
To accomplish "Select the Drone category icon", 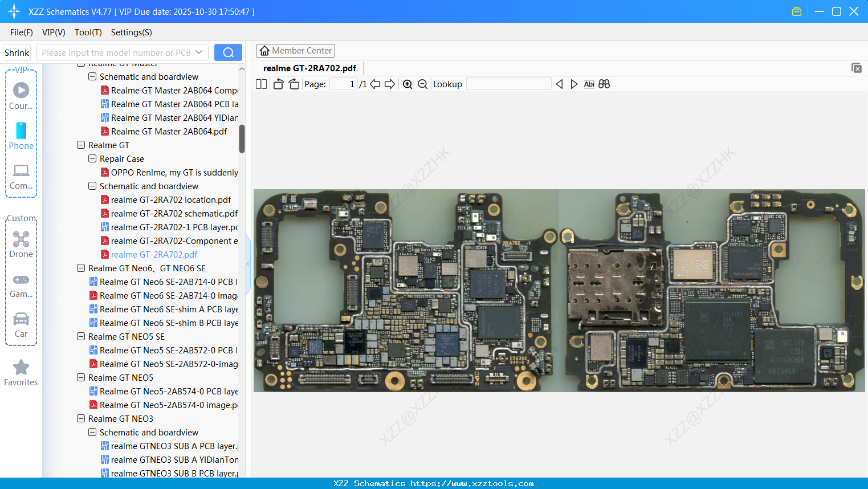I will point(21,239).
